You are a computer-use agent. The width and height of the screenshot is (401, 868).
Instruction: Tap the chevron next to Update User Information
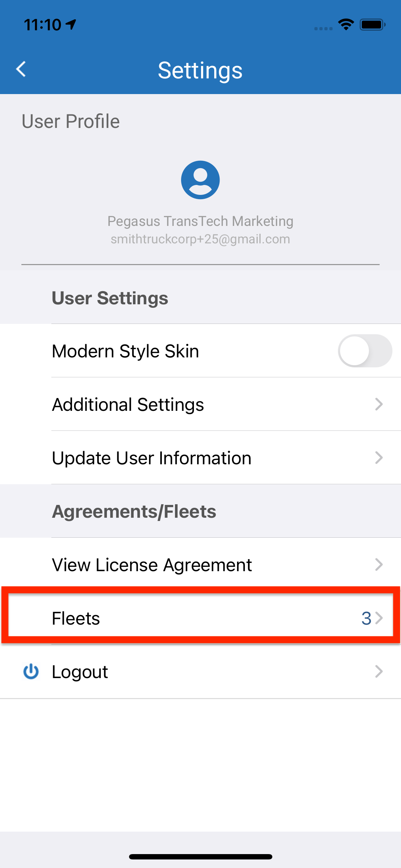click(379, 458)
